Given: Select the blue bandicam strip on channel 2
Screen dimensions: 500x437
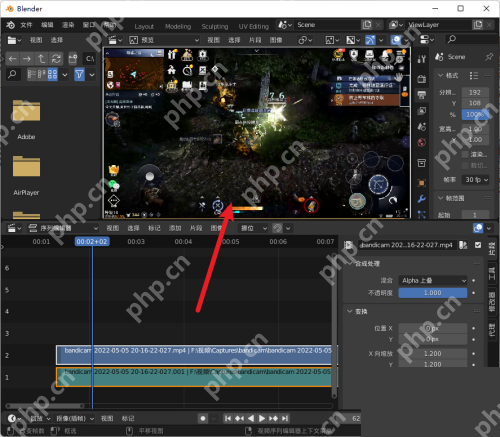Looking at the screenshot, I should coord(197,355).
